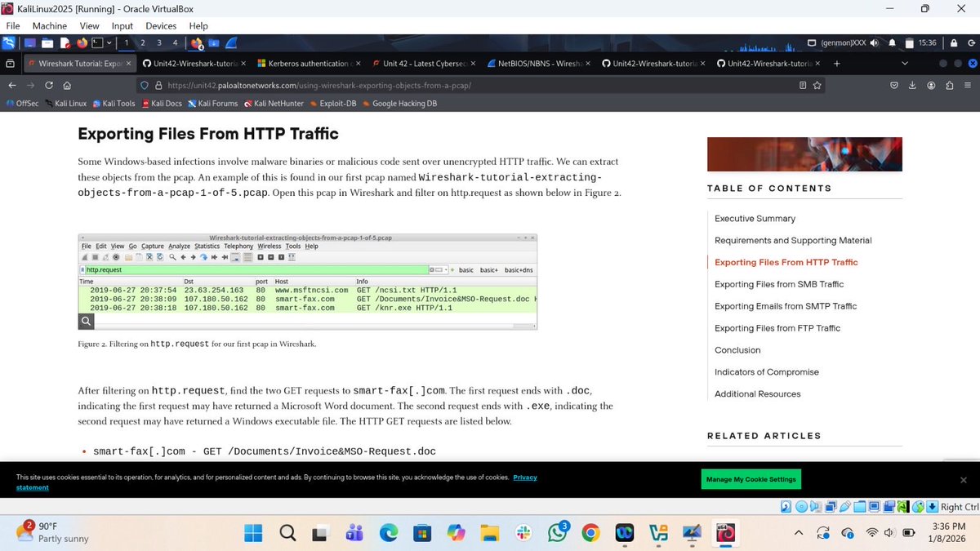
Task: Click the Kali panel volume speaker icon
Action: coord(874,42)
